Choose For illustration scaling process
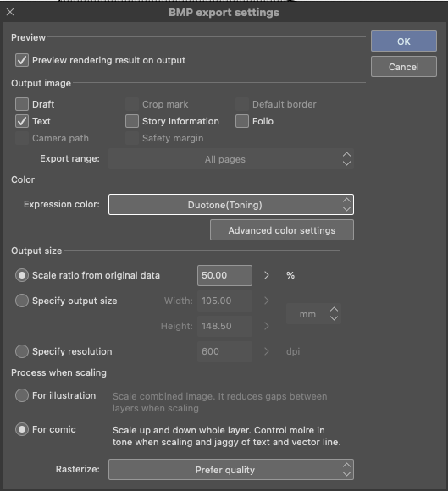Image resolution: width=448 pixels, height=491 pixels. coord(22,395)
